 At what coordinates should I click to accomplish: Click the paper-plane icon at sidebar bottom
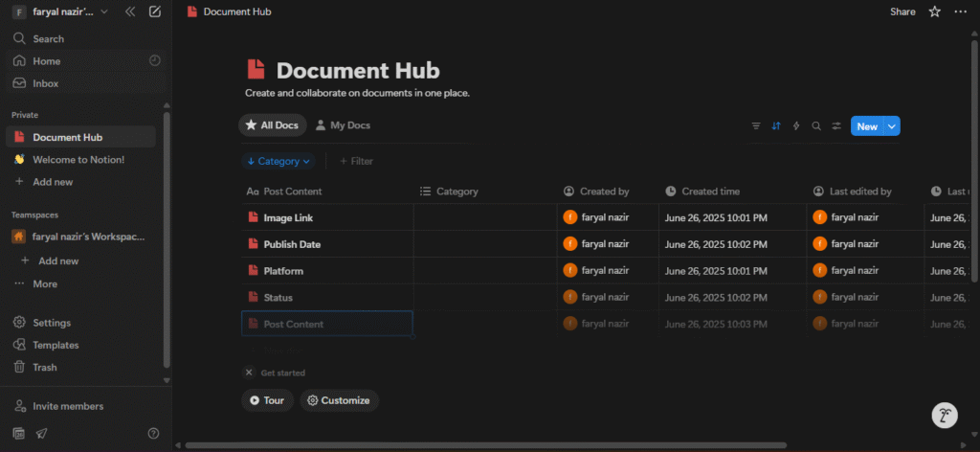pyautogui.click(x=41, y=433)
